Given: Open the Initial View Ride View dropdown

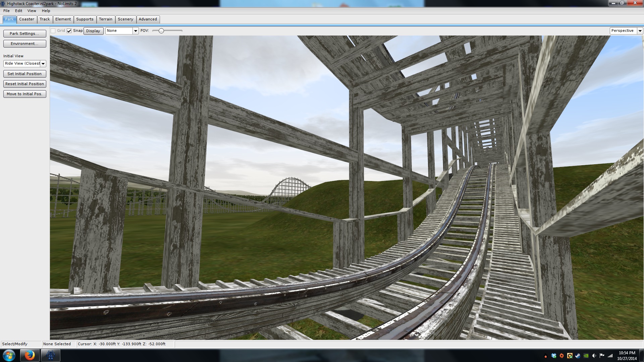Looking at the screenshot, I should (x=43, y=64).
